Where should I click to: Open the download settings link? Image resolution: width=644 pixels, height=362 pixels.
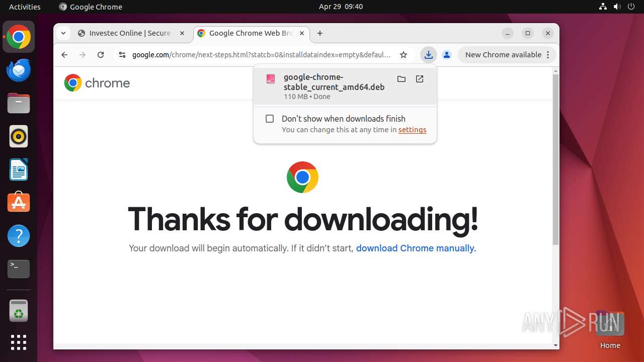click(412, 130)
